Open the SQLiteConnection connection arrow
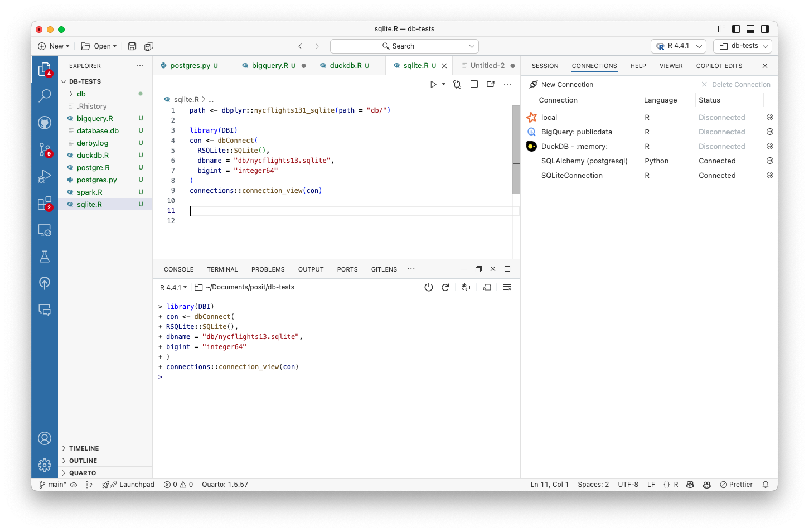 pos(769,175)
